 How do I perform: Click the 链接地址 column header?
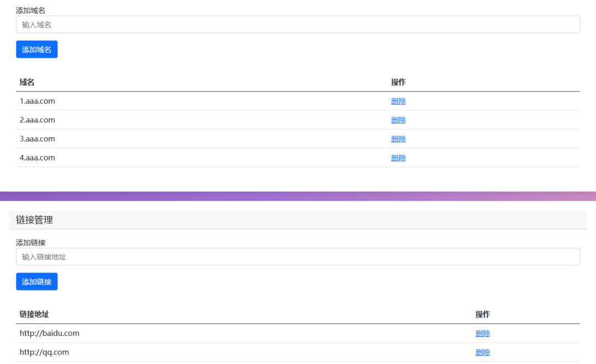point(34,314)
